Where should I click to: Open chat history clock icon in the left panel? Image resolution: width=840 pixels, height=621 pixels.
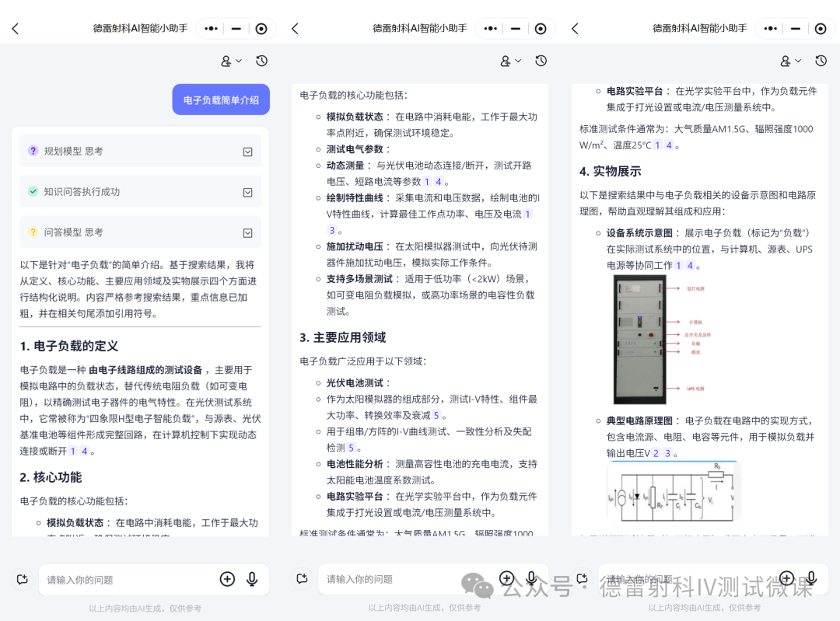[261, 61]
